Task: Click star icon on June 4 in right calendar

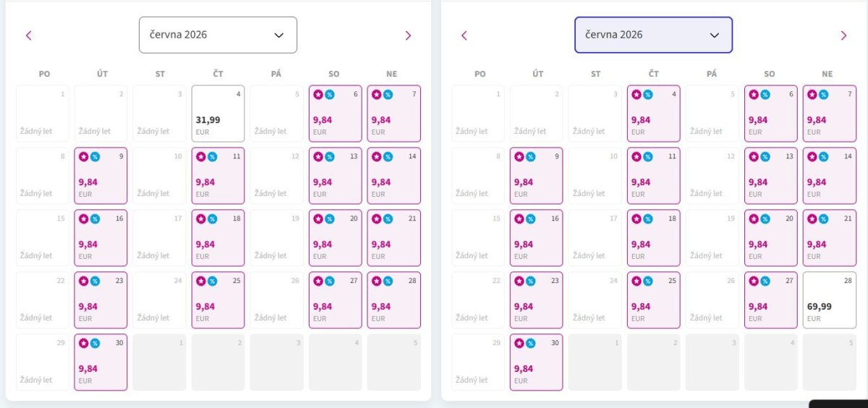Action: point(637,95)
